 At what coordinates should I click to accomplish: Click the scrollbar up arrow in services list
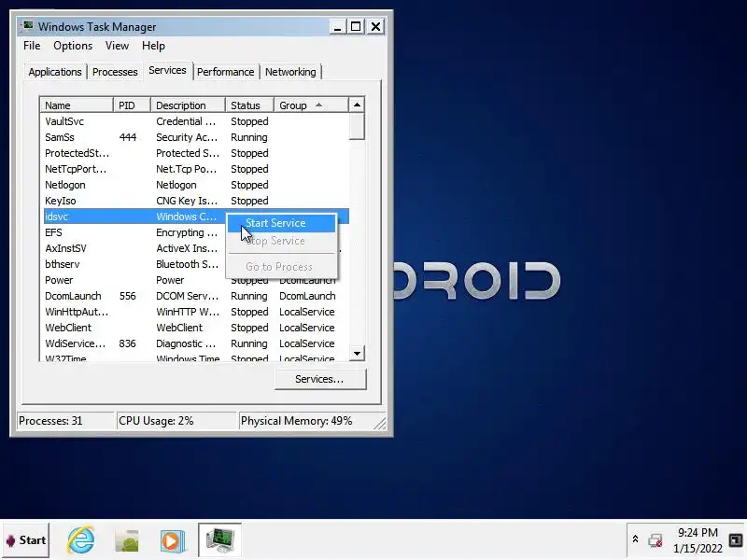click(357, 105)
